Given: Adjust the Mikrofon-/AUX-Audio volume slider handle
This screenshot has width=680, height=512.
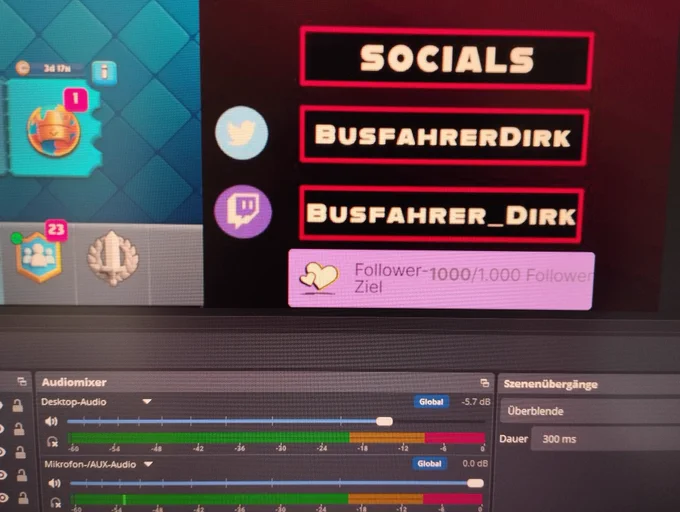Looking at the screenshot, I should [x=475, y=483].
